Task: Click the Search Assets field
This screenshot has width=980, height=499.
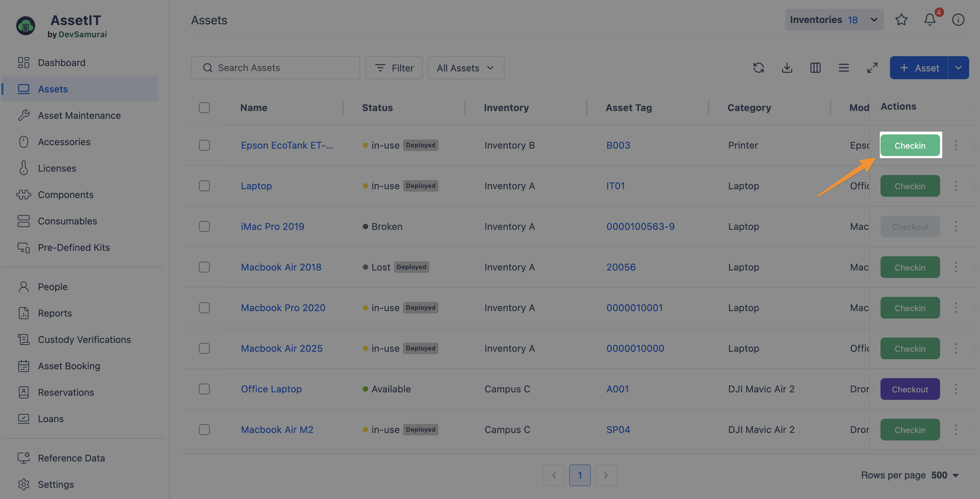Action: pyautogui.click(x=275, y=68)
